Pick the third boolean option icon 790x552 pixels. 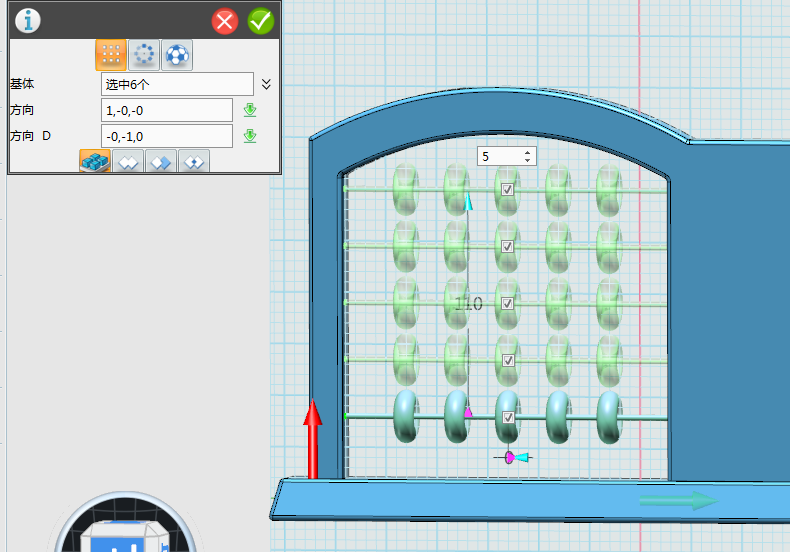point(160,162)
